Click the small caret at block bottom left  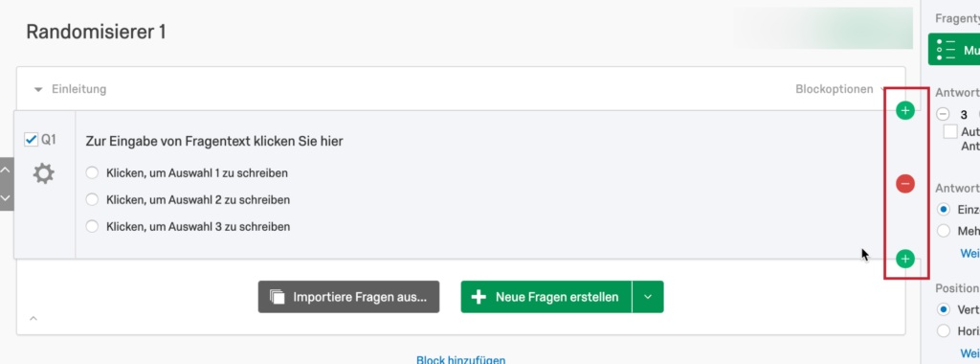[x=33, y=319]
